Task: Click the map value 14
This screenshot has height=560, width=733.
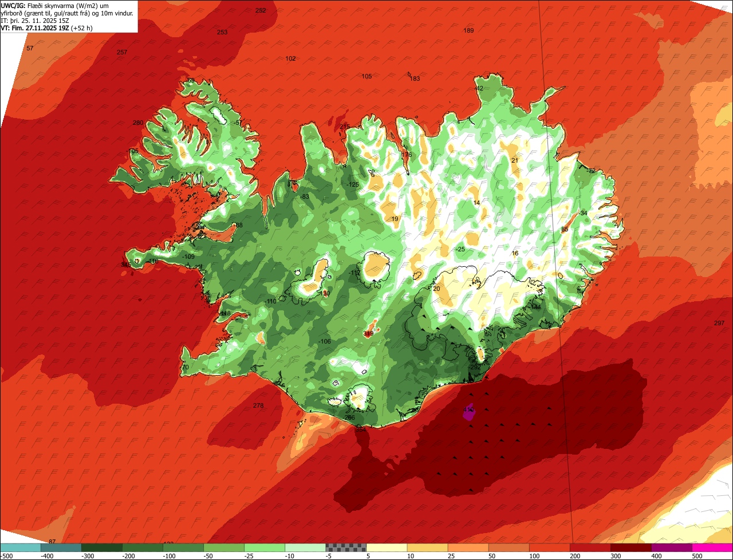Action: (x=476, y=203)
